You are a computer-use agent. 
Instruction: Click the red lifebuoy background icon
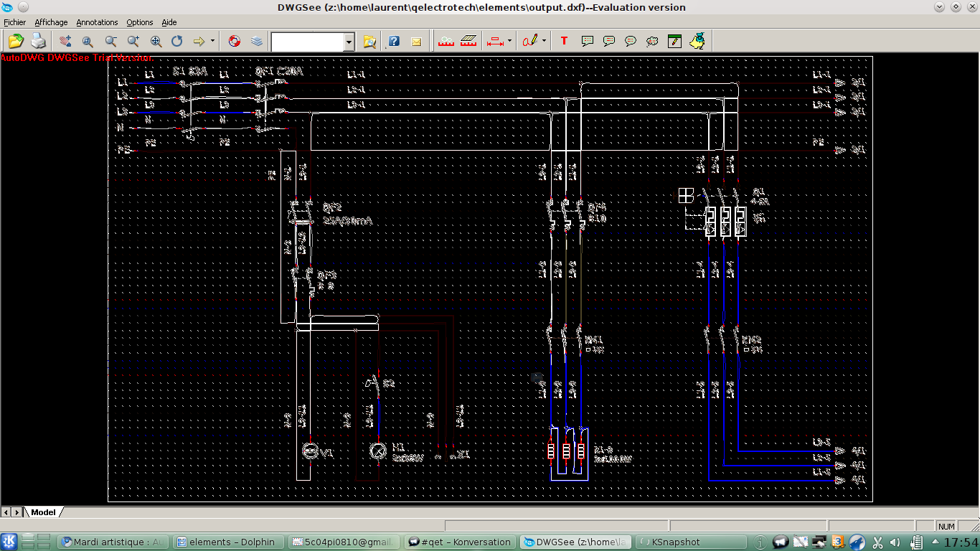(x=234, y=41)
